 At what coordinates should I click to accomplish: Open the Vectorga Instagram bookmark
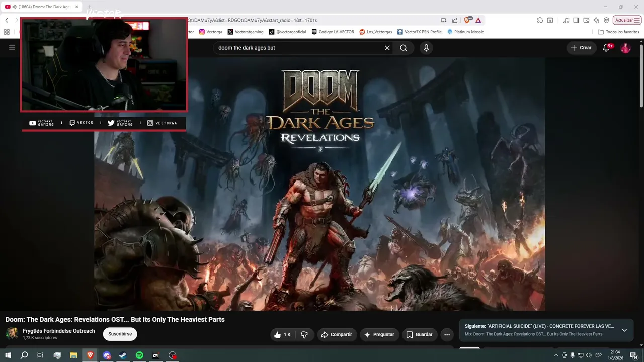pos(210,32)
